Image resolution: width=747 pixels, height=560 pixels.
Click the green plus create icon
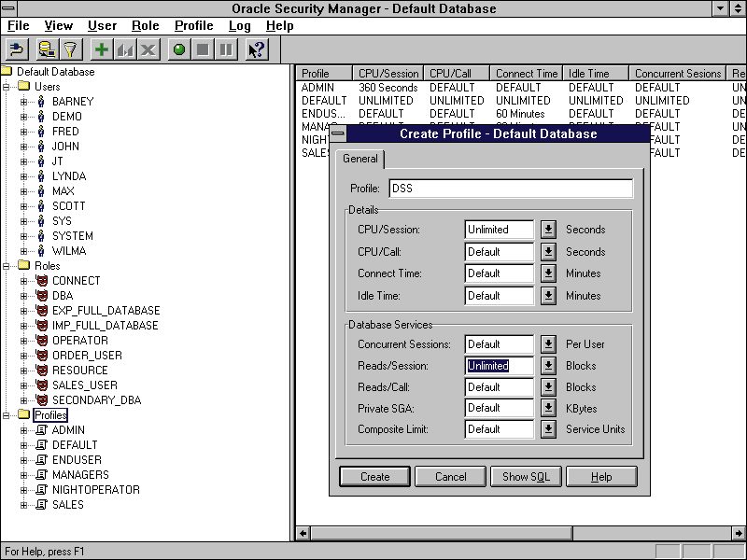[x=102, y=49]
